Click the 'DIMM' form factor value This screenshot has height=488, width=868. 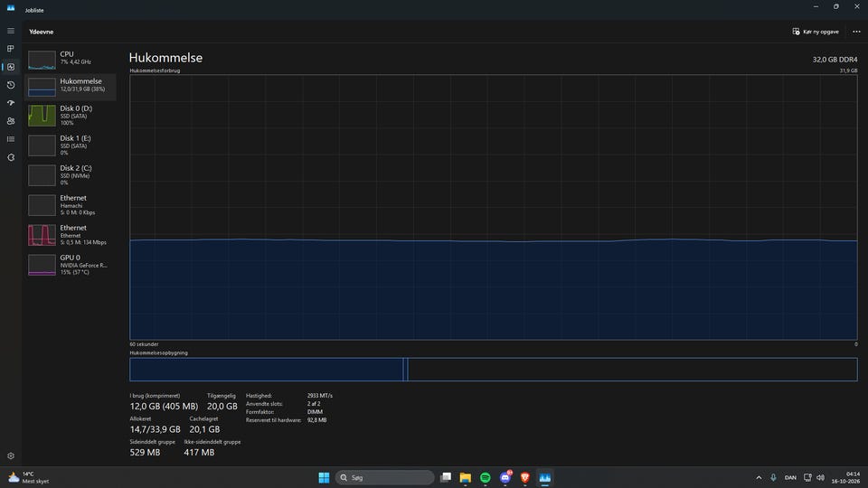pyautogui.click(x=315, y=412)
